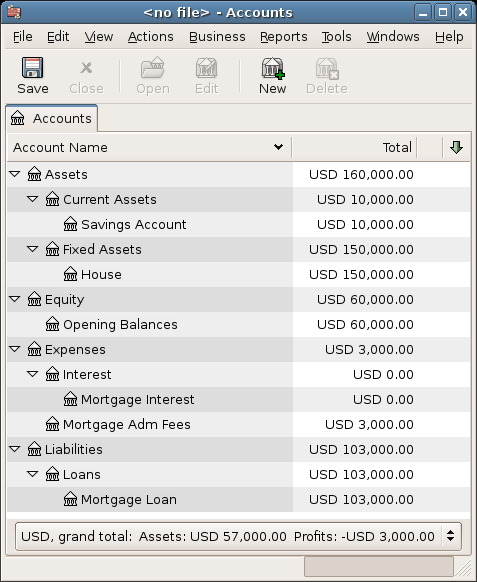Collapse the Liabilities account tree

point(15,449)
